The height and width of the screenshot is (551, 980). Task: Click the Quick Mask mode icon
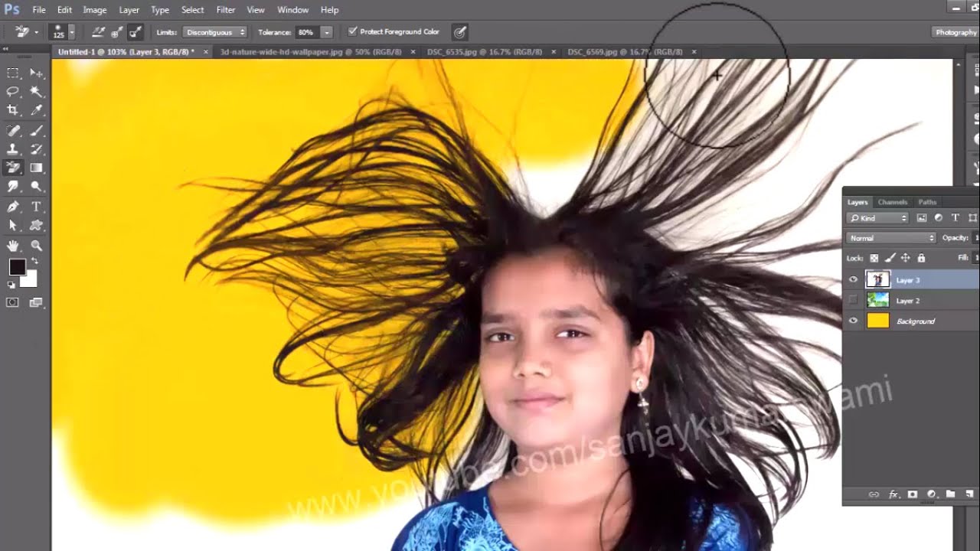[x=13, y=302]
